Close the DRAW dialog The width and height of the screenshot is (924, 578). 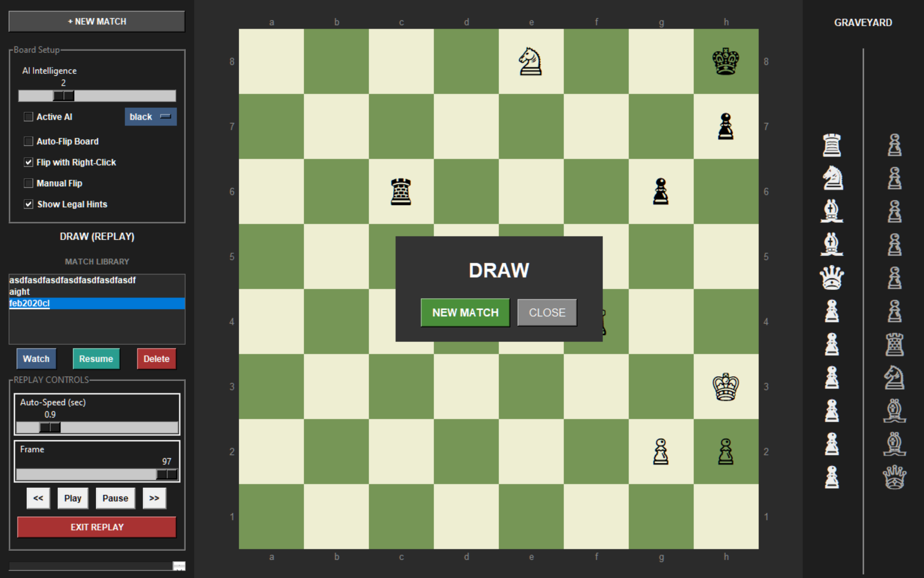tap(547, 313)
